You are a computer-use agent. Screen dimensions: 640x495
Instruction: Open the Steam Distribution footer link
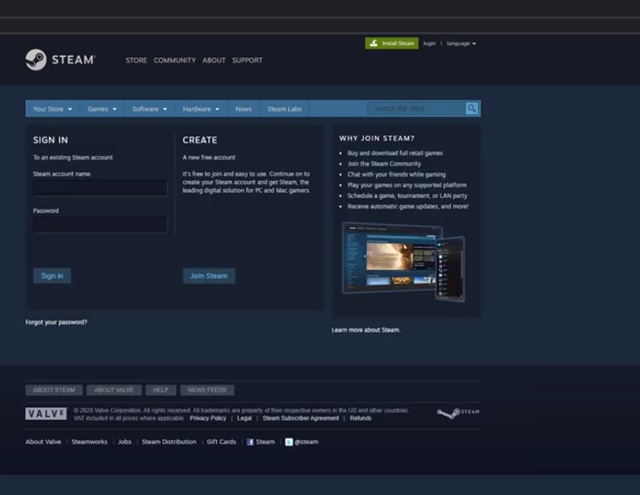(x=169, y=442)
